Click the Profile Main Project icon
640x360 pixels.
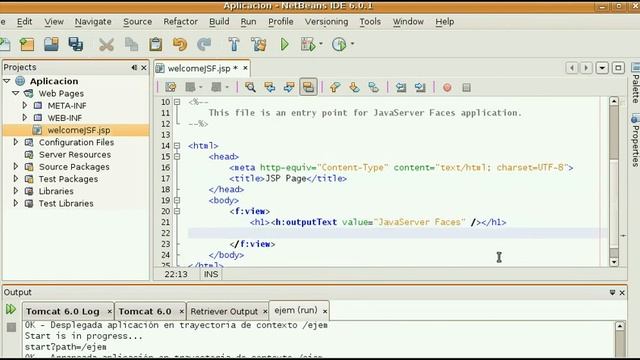point(339,44)
